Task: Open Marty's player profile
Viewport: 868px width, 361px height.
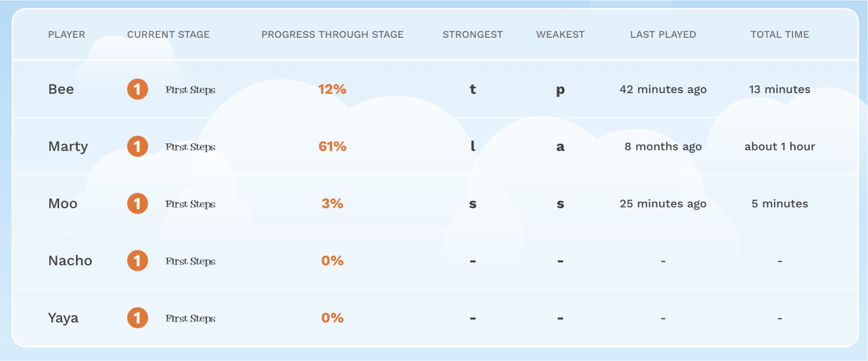Action: [68, 146]
